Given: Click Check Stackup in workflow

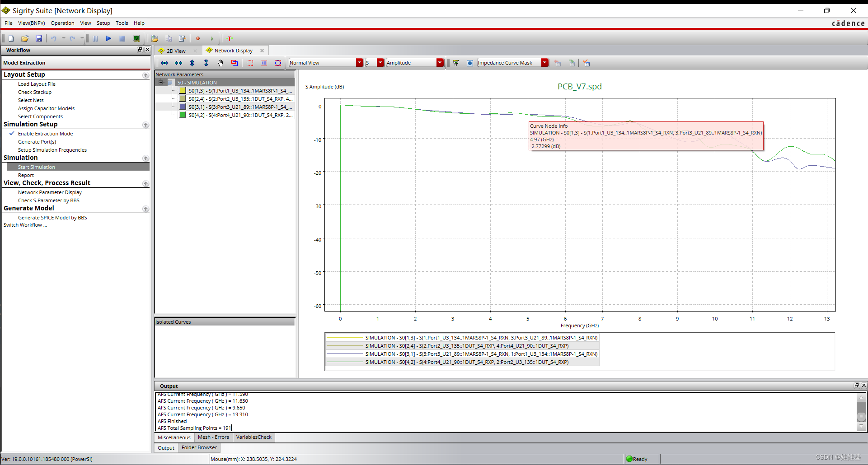Looking at the screenshot, I should [35, 92].
